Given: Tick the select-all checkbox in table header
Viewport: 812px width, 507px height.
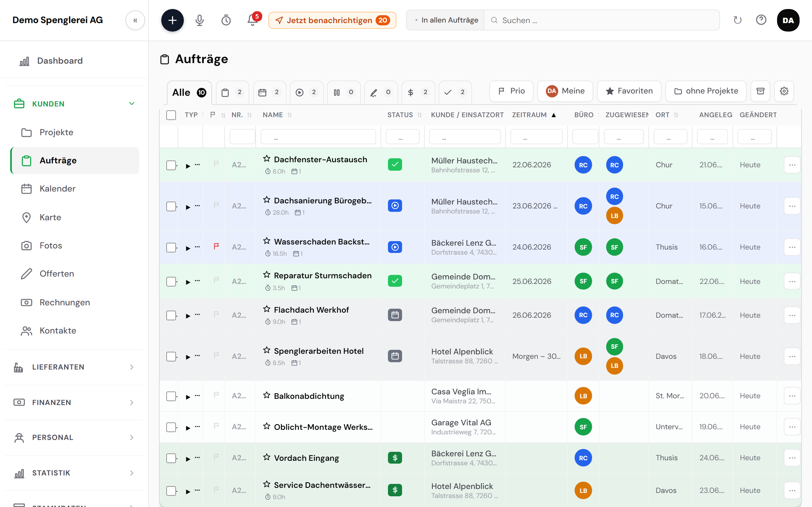Looking at the screenshot, I should click(171, 115).
